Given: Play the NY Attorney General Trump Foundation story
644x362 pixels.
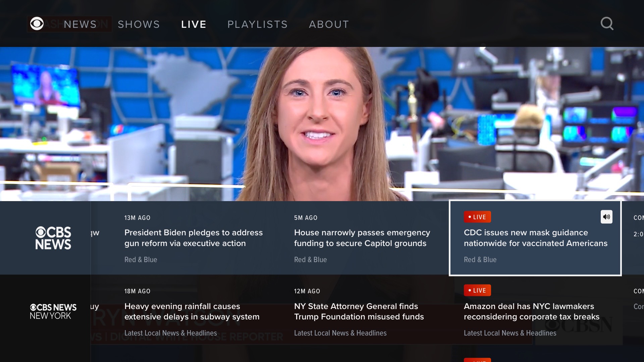Looking at the screenshot, I should [359, 311].
